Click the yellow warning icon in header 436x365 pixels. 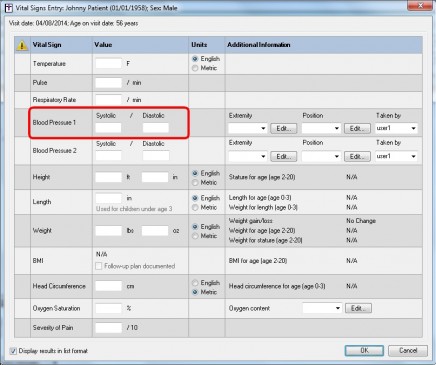coord(22,45)
